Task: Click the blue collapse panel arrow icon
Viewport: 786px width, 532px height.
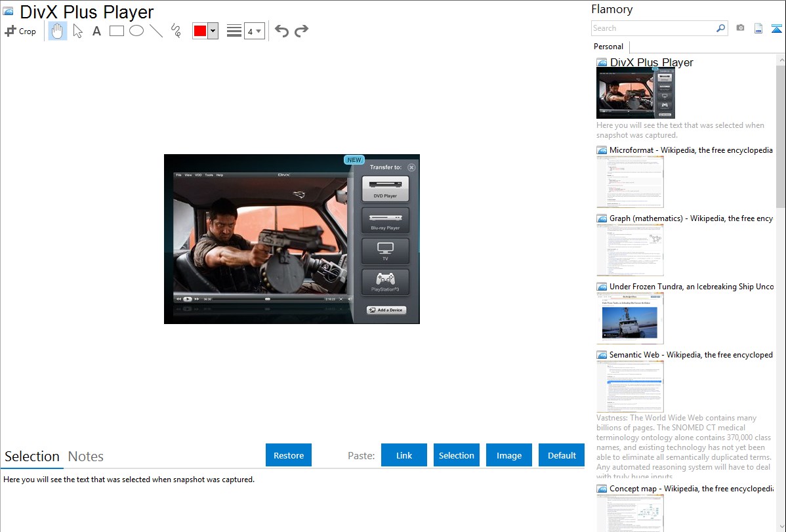Action: point(777,28)
